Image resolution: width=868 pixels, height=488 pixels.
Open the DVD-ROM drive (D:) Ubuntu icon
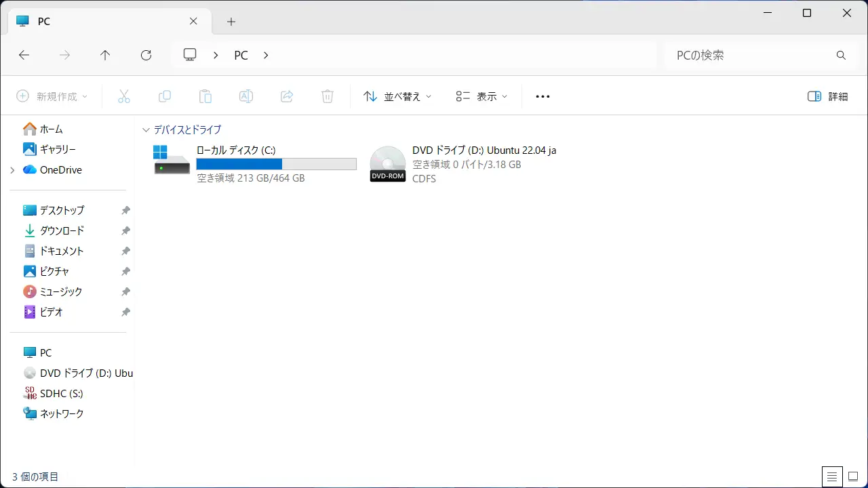pyautogui.click(x=387, y=164)
